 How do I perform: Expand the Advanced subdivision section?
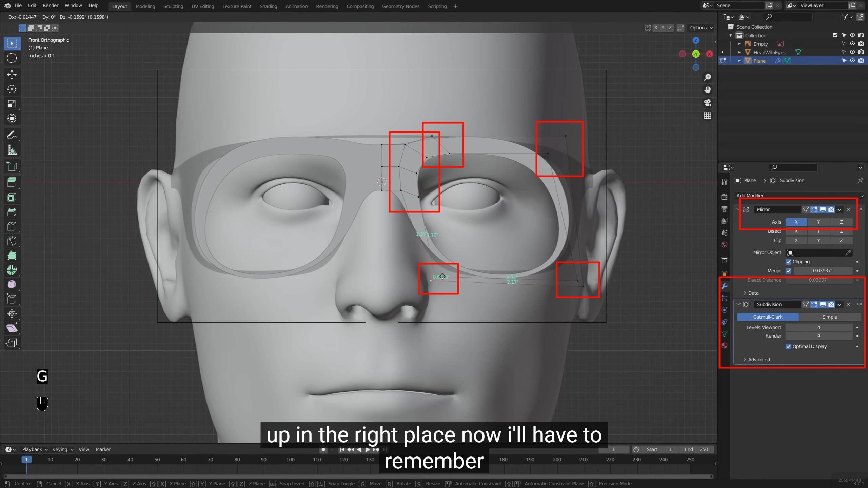[758, 360]
